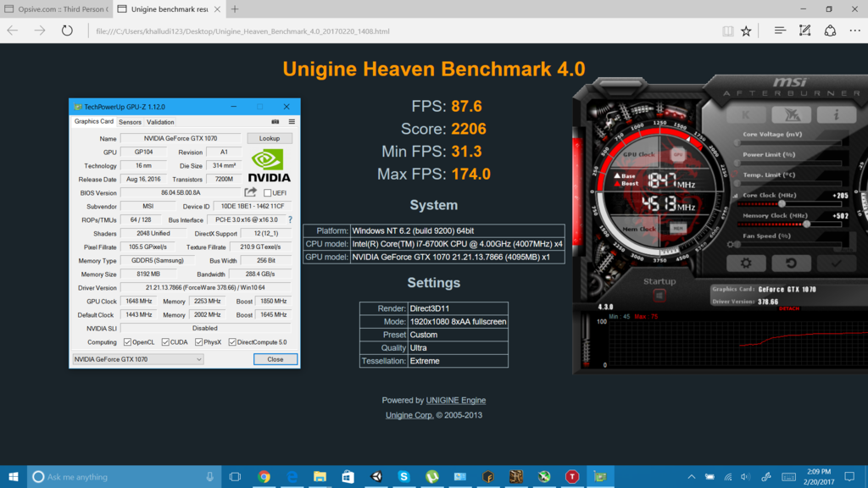Click the browser forward arrow
Viewport: 868px width, 488px height.
click(40, 31)
